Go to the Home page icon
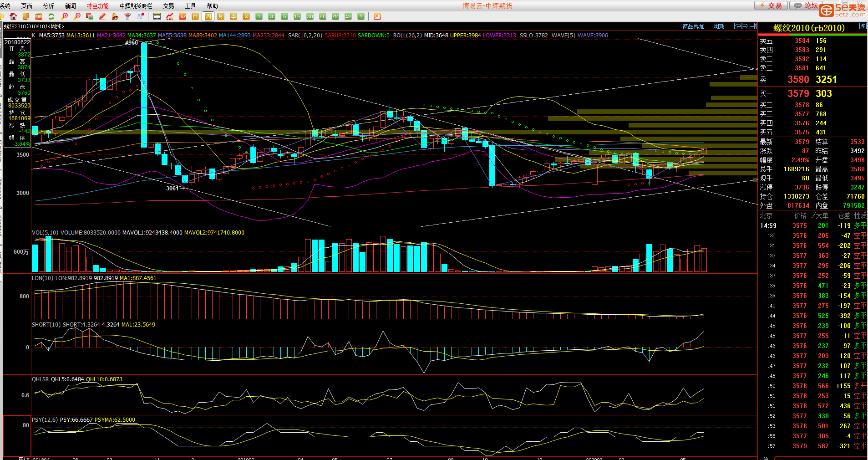The height and width of the screenshot is (460, 868). pyautogui.click(x=13, y=16)
